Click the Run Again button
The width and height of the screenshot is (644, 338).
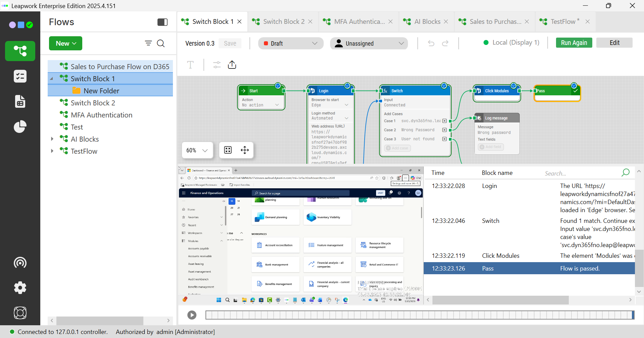tap(574, 43)
